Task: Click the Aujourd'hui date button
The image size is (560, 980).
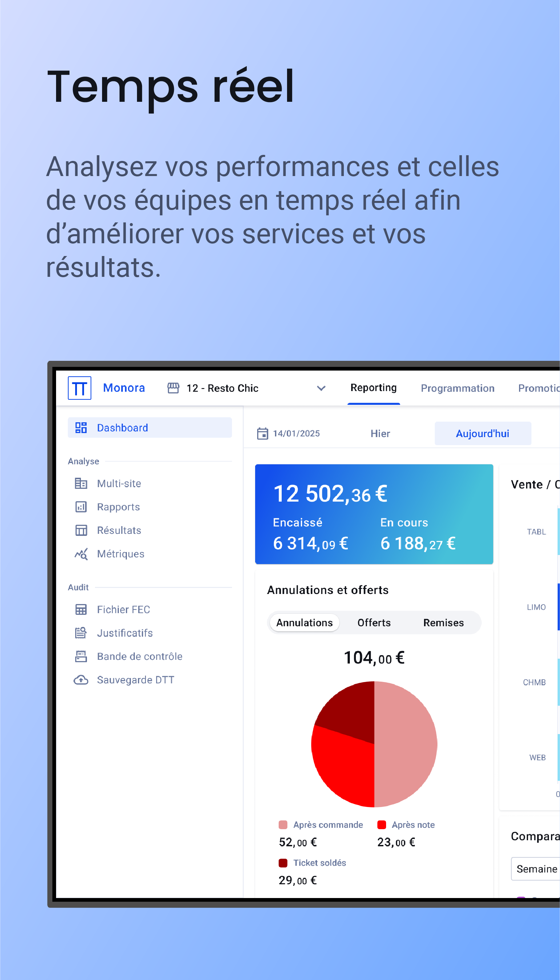Action: tap(483, 434)
